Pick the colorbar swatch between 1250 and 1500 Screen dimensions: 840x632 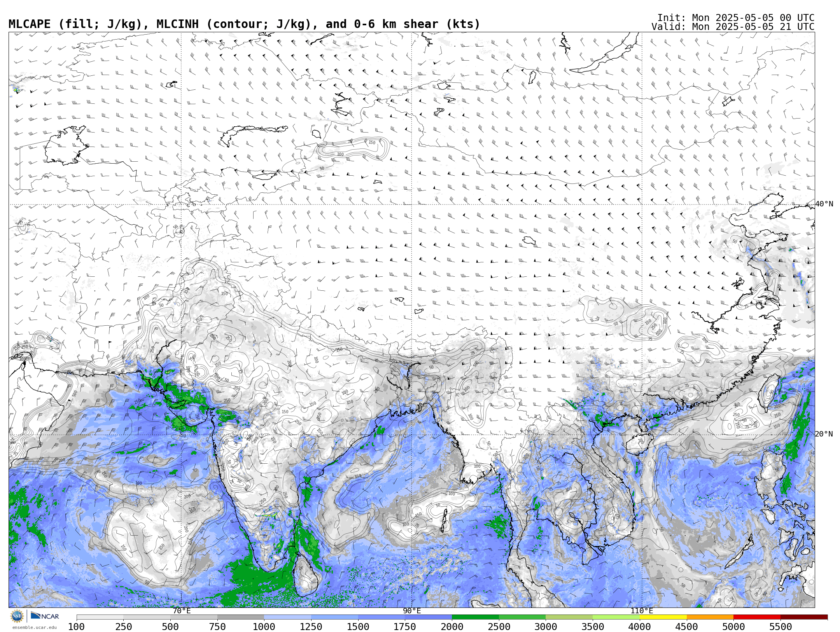click(334, 617)
